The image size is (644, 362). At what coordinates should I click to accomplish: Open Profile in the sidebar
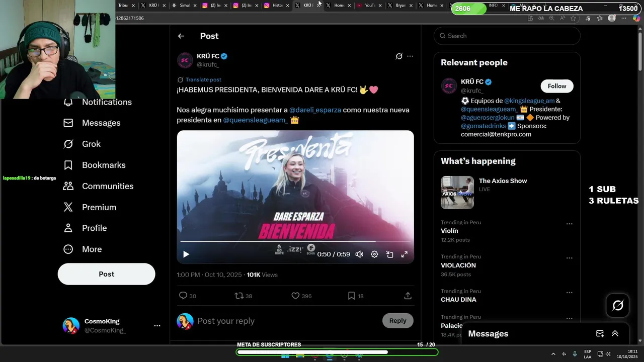tap(85, 228)
